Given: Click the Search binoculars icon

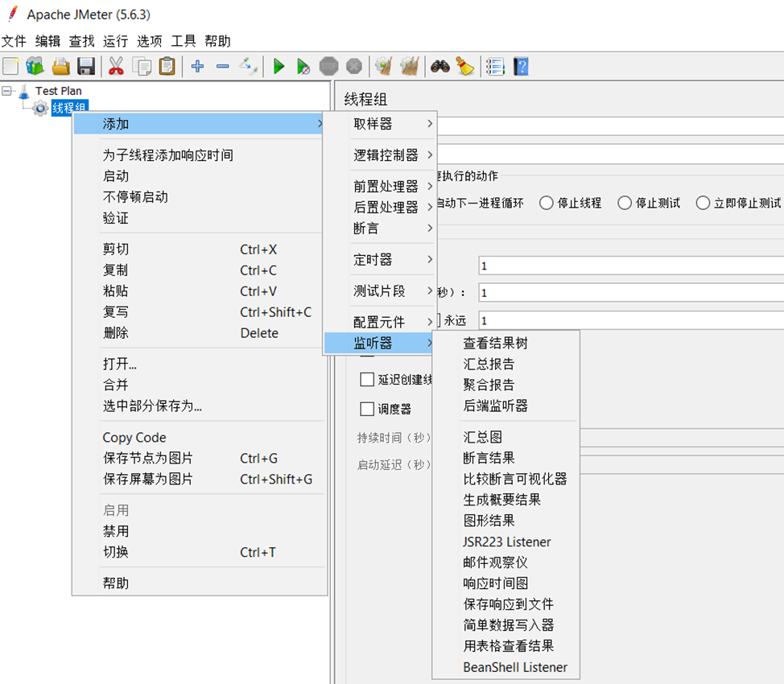Looking at the screenshot, I should (440, 66).
